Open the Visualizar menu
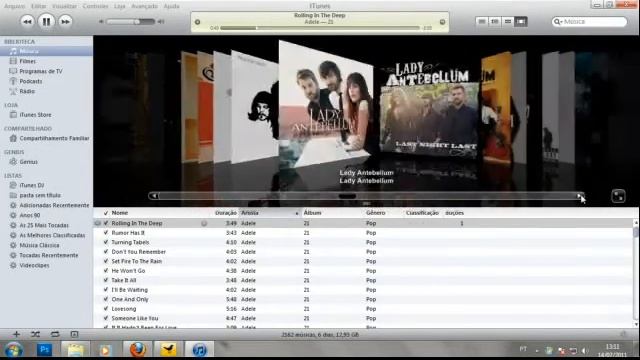The image size is (640, 360). click(64, 6)
